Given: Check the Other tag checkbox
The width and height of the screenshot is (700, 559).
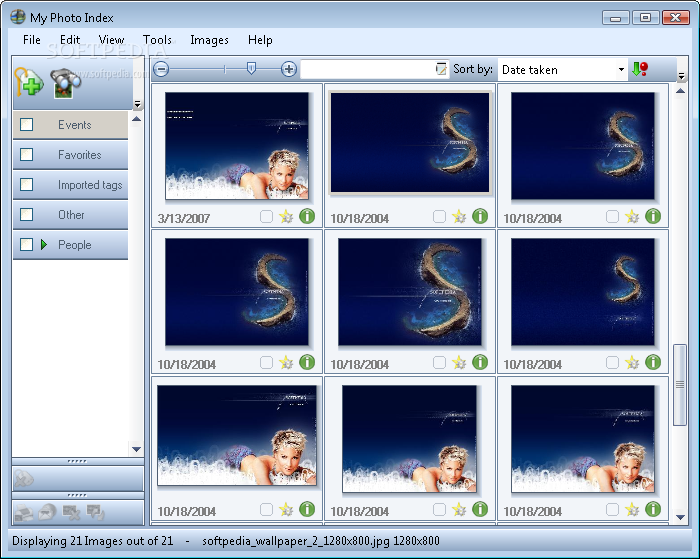Looking at the screenshot, I should tap(27, 215).
